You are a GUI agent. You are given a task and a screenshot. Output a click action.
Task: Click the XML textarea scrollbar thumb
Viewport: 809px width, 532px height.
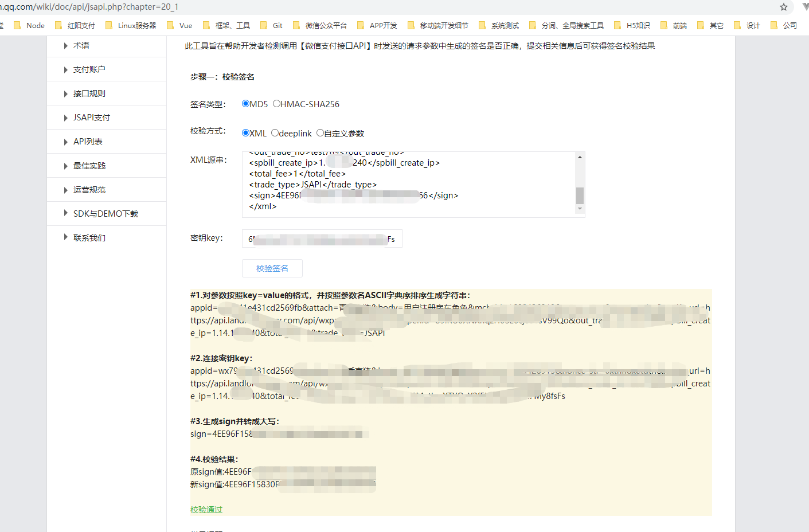point(580,195)
